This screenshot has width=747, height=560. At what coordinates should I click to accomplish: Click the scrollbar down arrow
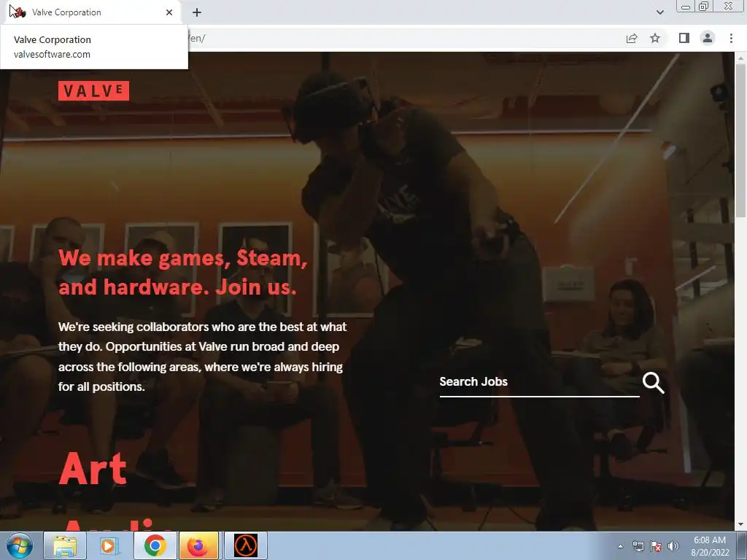740,525
